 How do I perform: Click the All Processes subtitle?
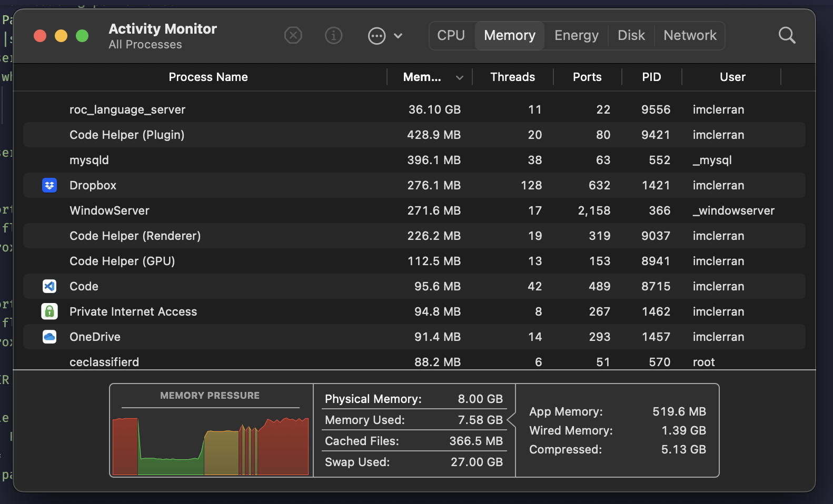pyautogui.click(x=145, y=45)
